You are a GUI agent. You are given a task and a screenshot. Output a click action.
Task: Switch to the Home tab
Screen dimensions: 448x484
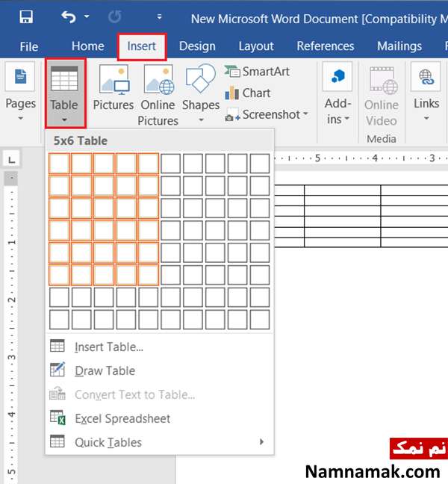point(87,46)
